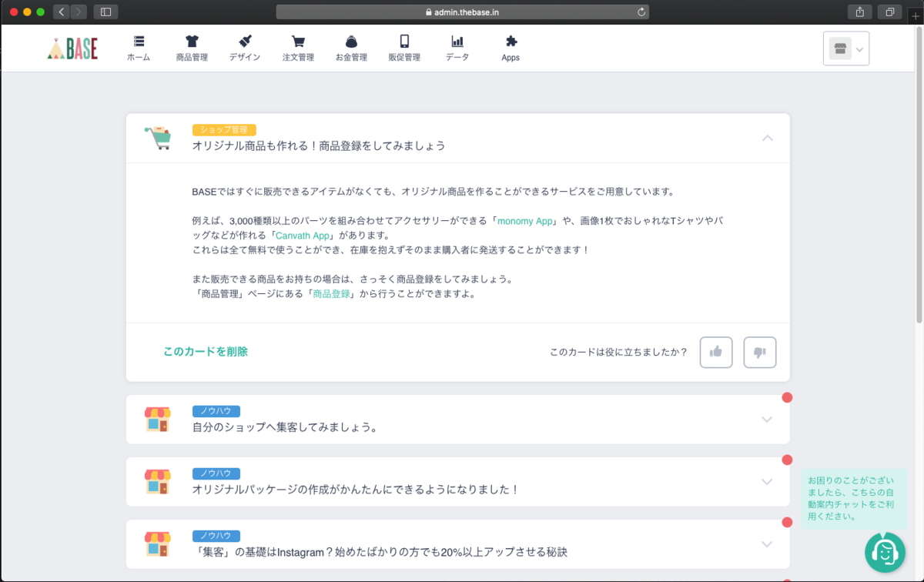Open お金管理 money management icon
Image resolution: width=924 pixels, height=582 pixels.
351,48
